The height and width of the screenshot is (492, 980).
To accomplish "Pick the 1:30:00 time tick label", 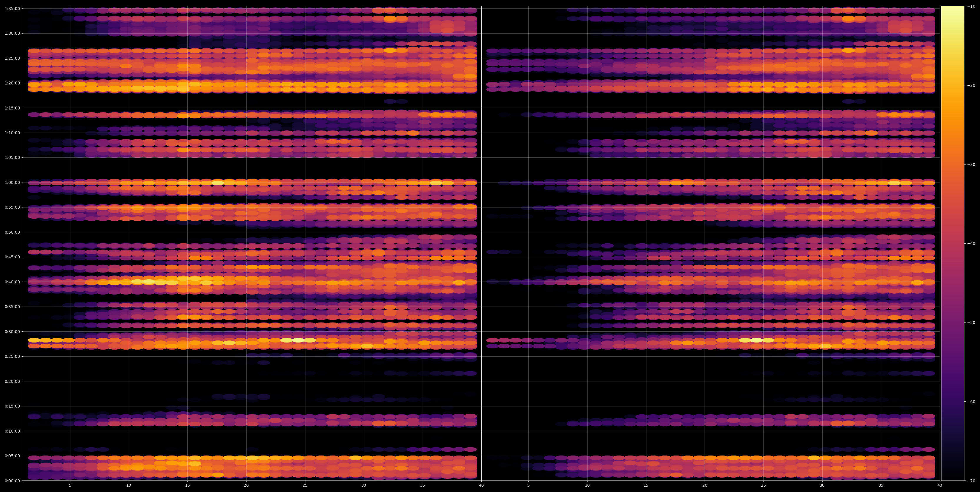I will (12, 34).
